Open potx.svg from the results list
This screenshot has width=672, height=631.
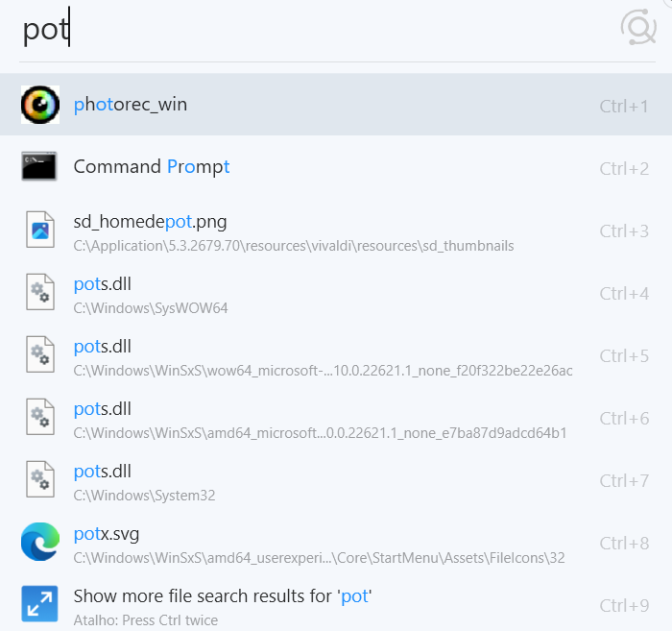click(x=336, y=542)
